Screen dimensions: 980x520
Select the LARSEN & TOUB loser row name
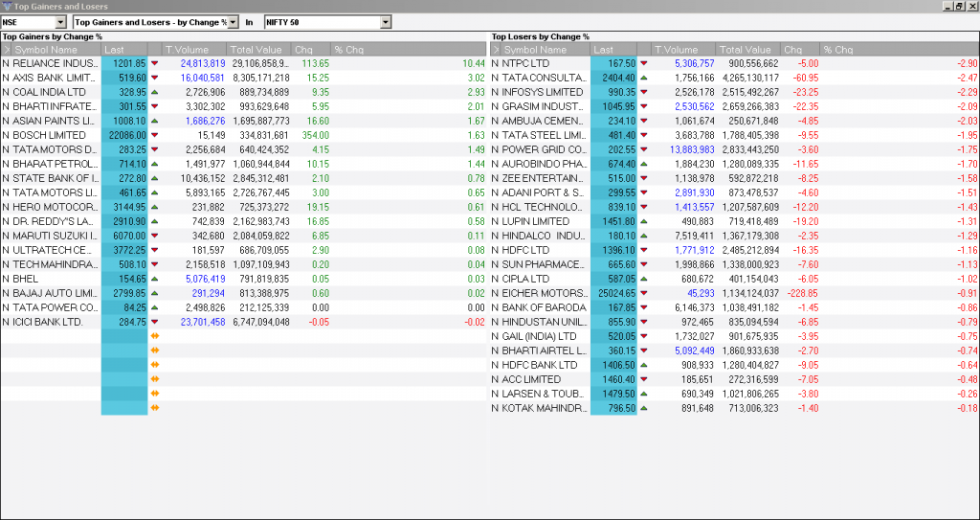[545, 395]
